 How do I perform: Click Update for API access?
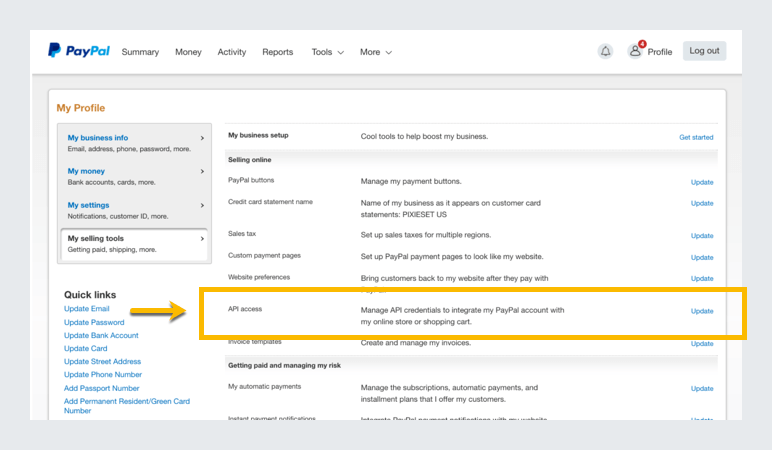[x=702, y=311]
